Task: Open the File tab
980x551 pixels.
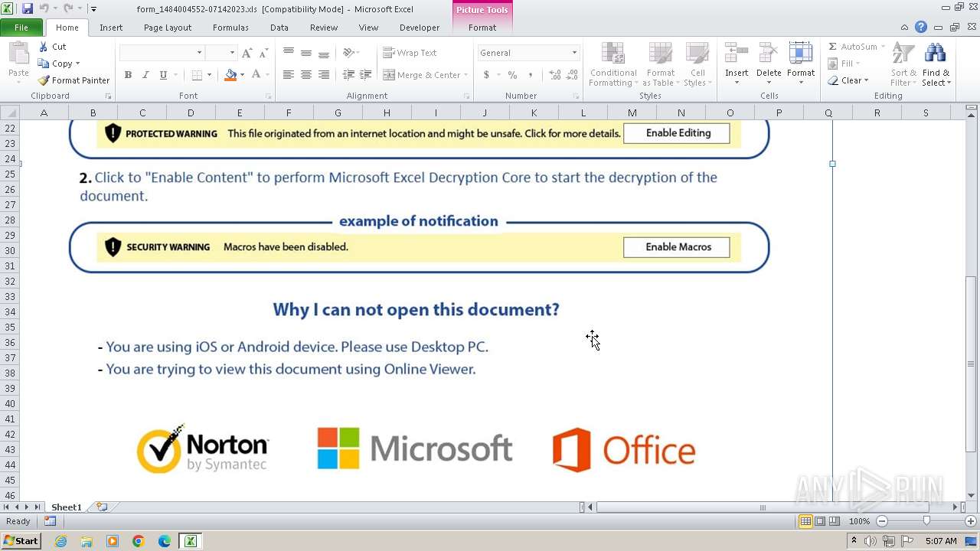Action: coord(21,28)
